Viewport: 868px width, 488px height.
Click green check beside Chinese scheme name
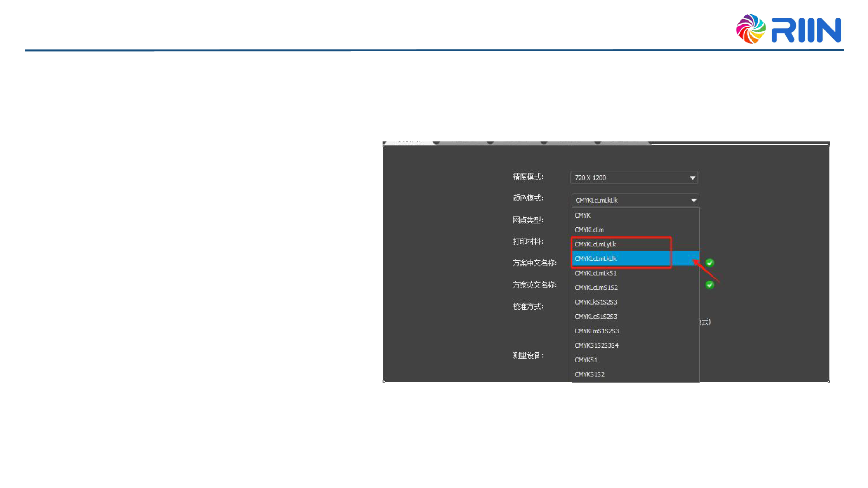pyautogui.click(x=710, y=263)
